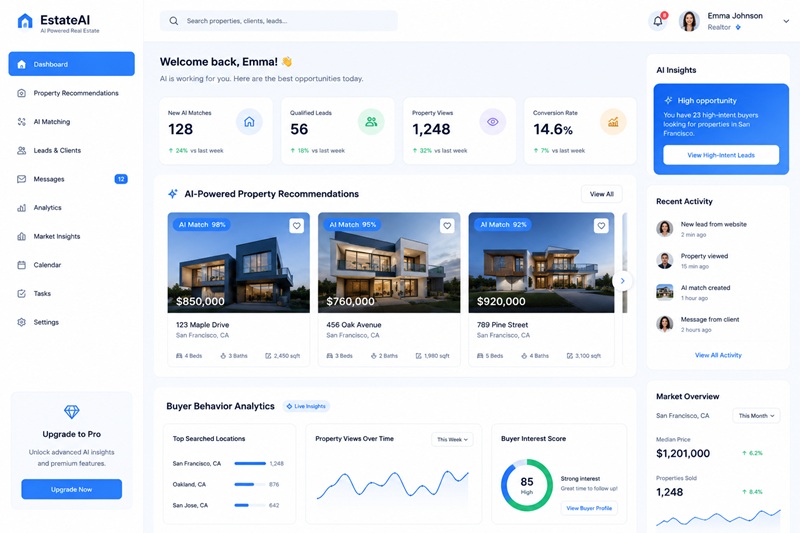Viewport: 800px width, 533px height.
Task: Click the AI match created house thumbnail
Action: pyautogui.click(x=664, y=292)
